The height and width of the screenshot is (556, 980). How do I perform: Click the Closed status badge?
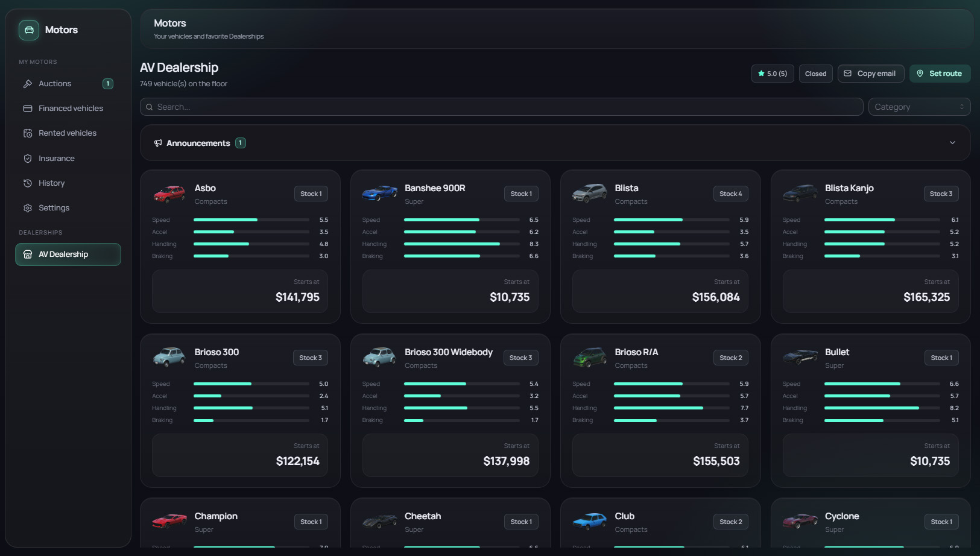point(815,74)
